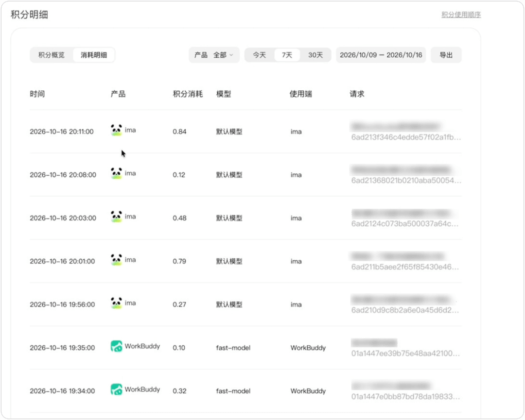Click fast-model in the 19:35:00 row
The width and height of the screenshot is (525, 420).
pyautogui.click(x=233, y=348)
